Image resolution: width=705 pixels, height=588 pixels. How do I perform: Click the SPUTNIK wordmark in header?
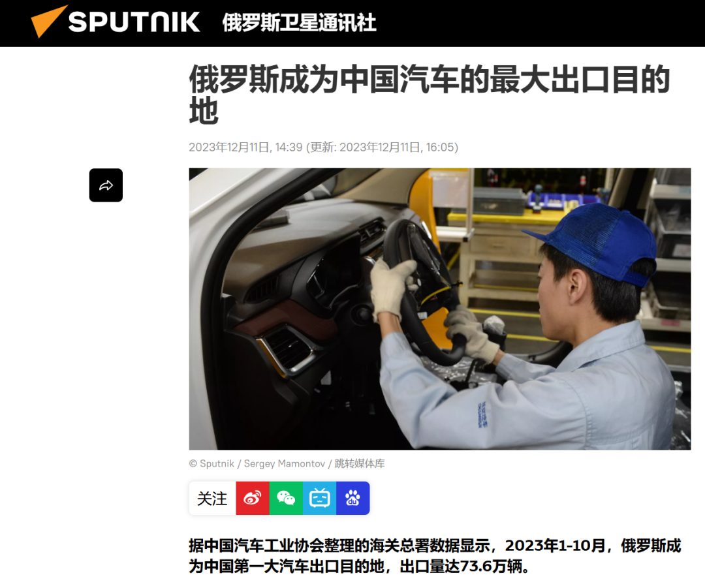pyautogui.click(x=134, y=22)
